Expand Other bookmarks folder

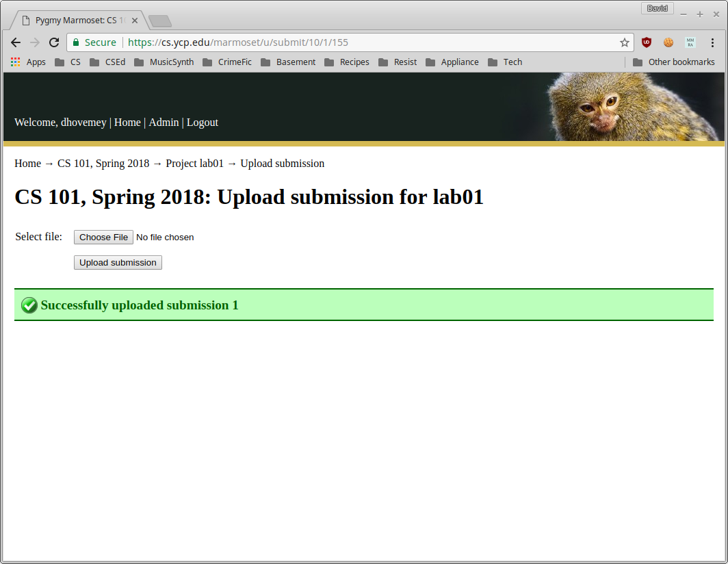[674, 62]
